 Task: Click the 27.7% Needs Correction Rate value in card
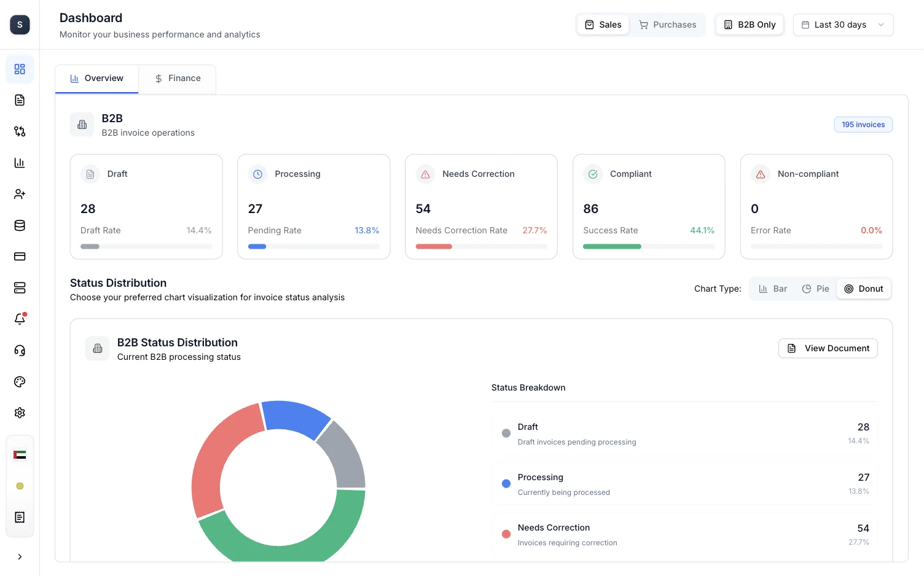534,231
